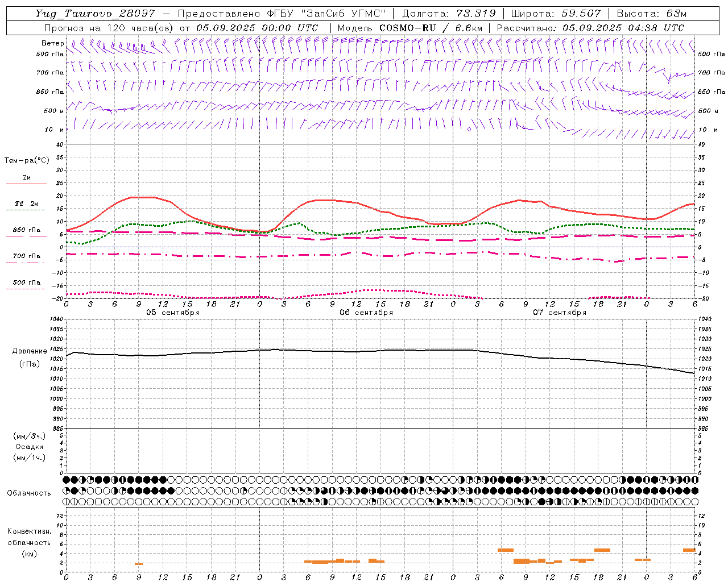Viewport: 728px width, 582px height.
Task: Select the Td 2м dew point legend entry
Action: tap(27, 203)
